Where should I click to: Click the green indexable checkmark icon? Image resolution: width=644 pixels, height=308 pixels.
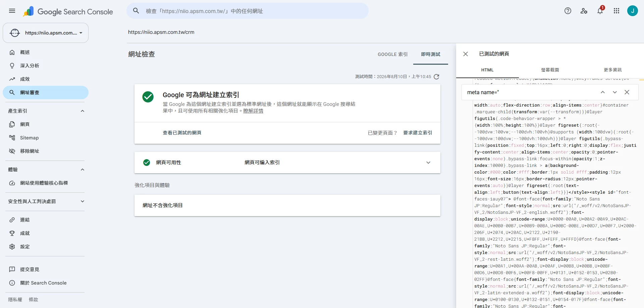pos(148,97)
